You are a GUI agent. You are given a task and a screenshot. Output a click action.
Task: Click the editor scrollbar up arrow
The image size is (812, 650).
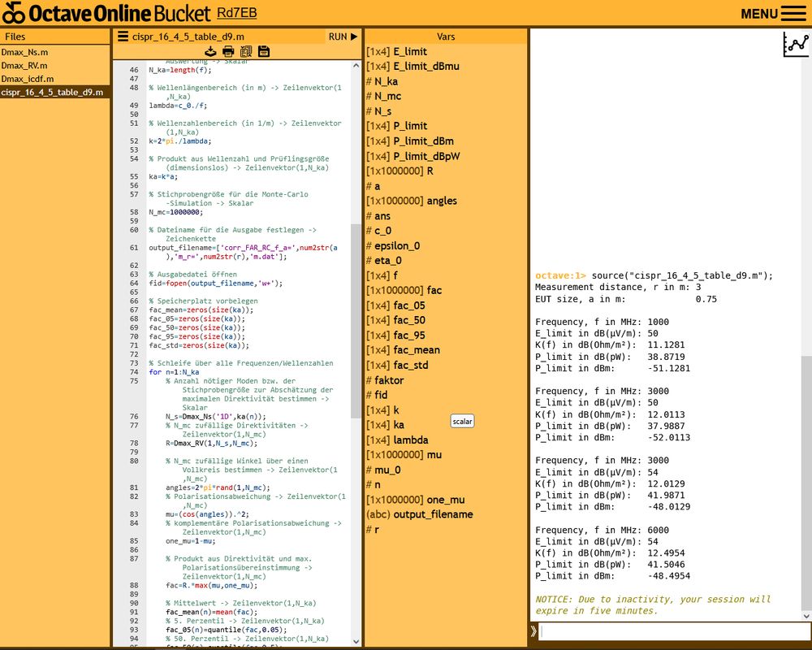pos(356,66)
